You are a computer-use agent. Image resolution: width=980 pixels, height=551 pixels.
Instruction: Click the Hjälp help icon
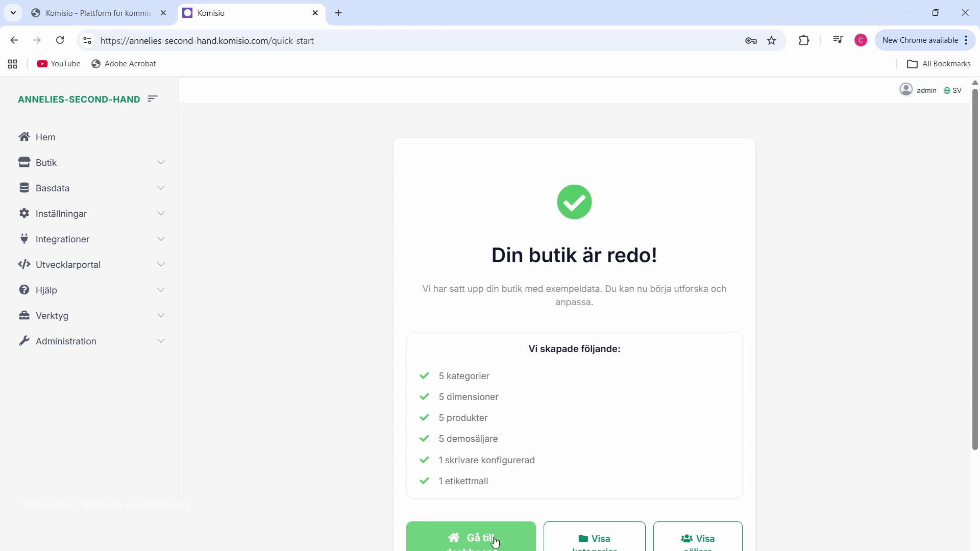24,290
